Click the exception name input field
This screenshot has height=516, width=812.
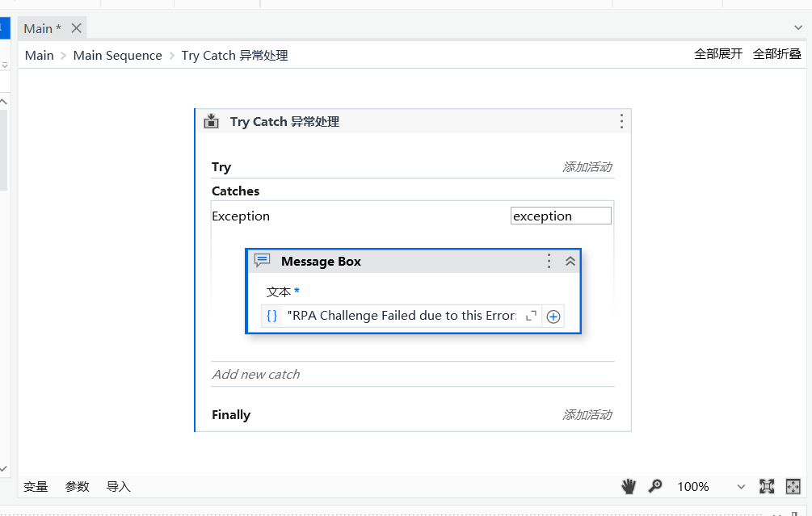561,216
